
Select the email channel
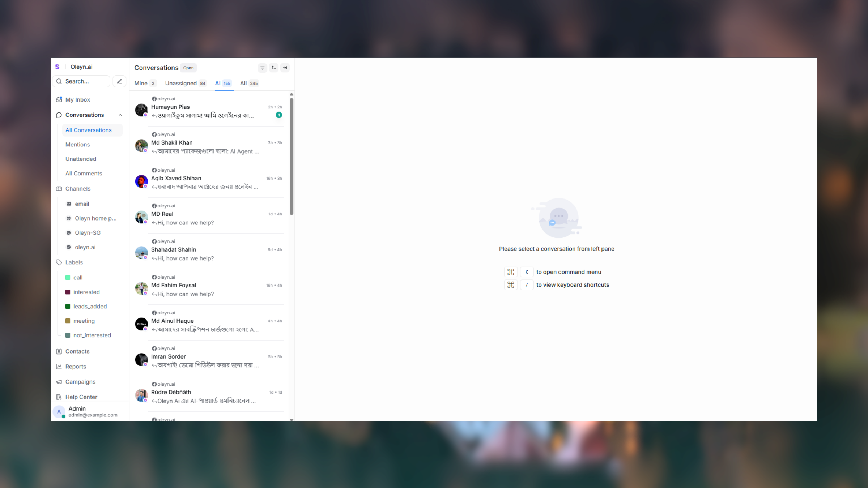tap(82, 204)
